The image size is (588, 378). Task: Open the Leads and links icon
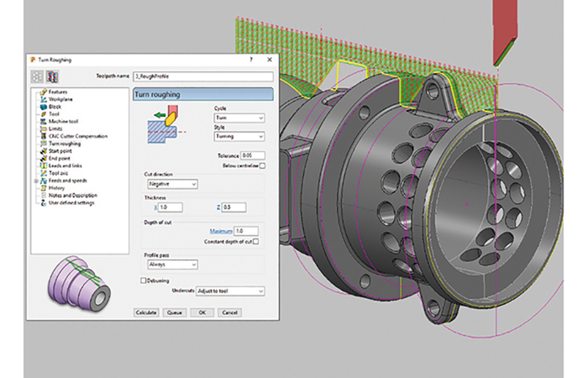click(44, 165)
